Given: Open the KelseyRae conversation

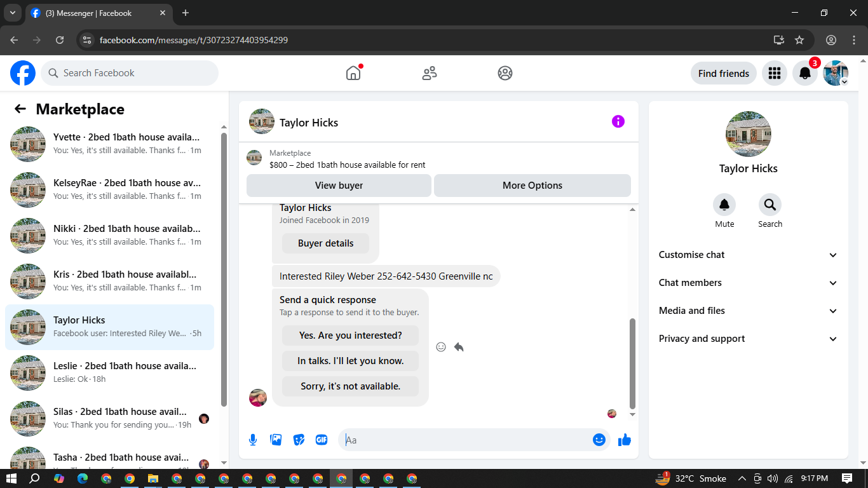Looking at the screenshot, I should click(109, 190).
